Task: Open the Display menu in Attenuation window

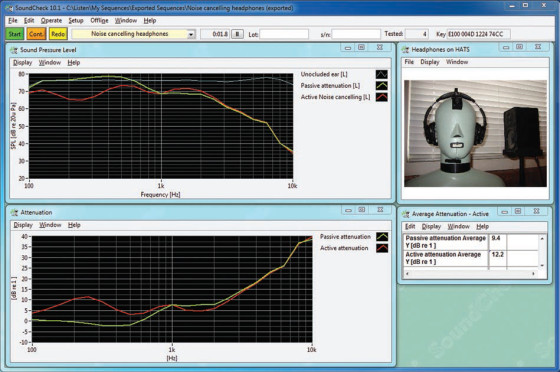Action: (x=23, y=225)
